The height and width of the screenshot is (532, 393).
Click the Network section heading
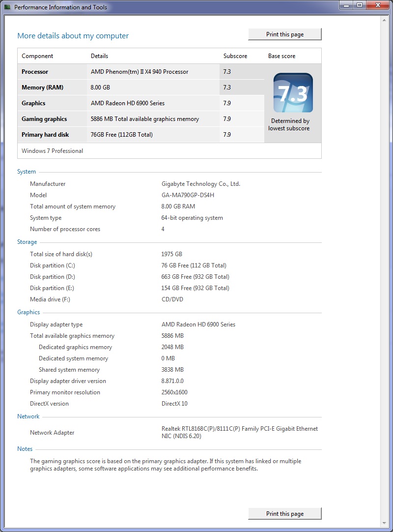click(x=28, y=416)
